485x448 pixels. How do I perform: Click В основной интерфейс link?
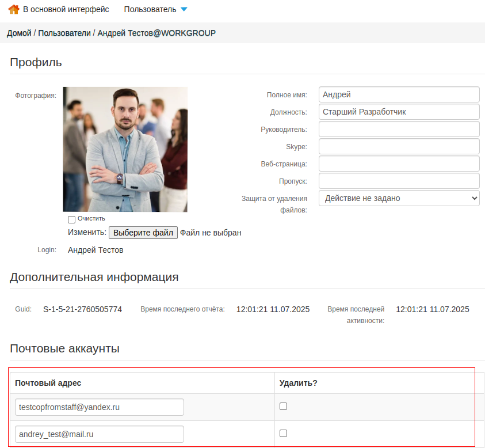pos(66,10)
